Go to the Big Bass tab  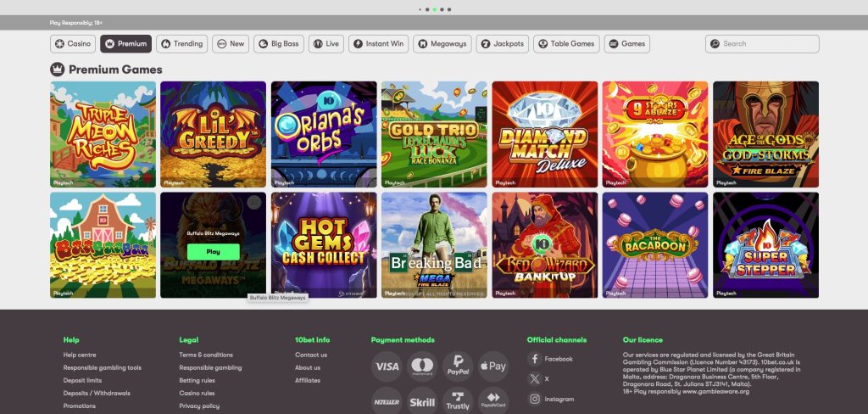tap(278, 44)
